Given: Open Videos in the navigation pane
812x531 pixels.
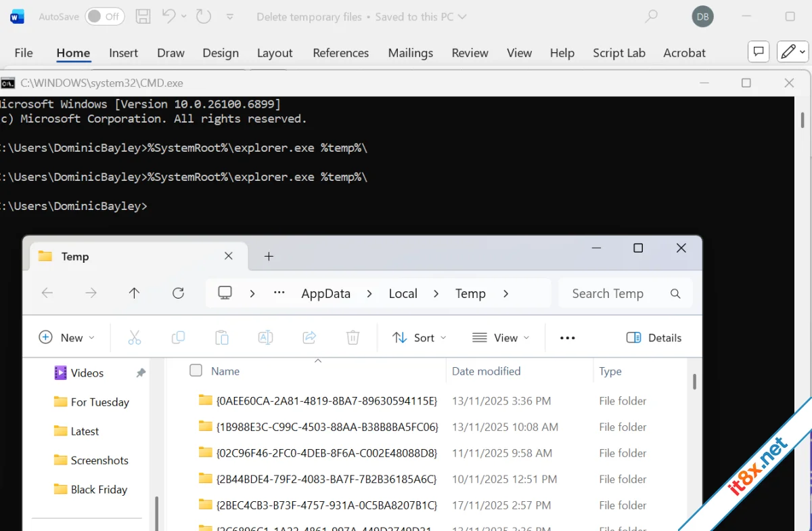Looking at the screenshot, I should click(87, 373).
